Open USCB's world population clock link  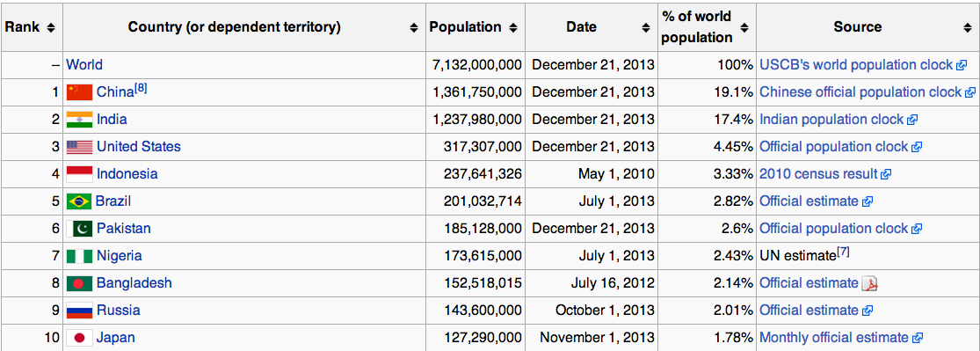[x=856, y=64]
